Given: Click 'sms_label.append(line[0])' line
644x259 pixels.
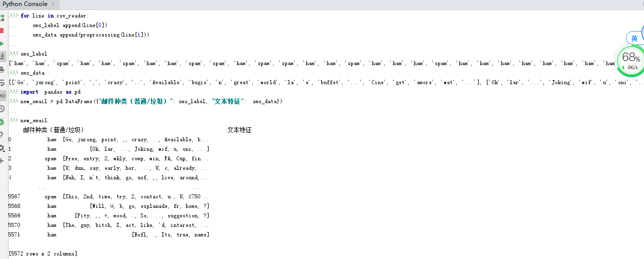Looking at the screenshot, I should (70, 25).
